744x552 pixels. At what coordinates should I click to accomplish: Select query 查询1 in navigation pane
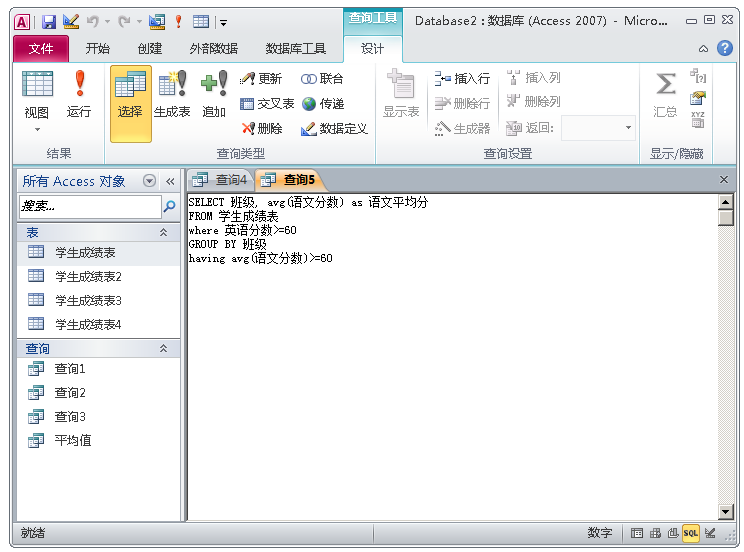pos(98,368)
